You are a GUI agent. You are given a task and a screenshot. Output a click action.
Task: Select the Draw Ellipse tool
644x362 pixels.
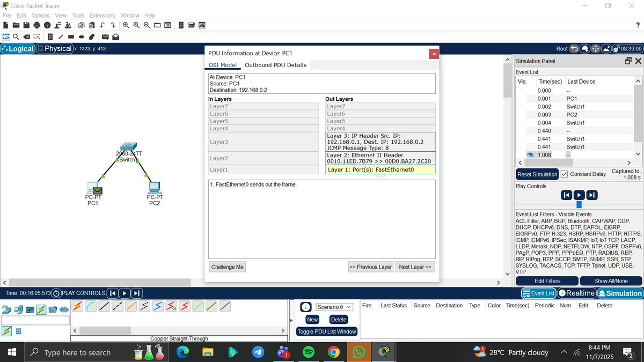[x=82, y=37]
